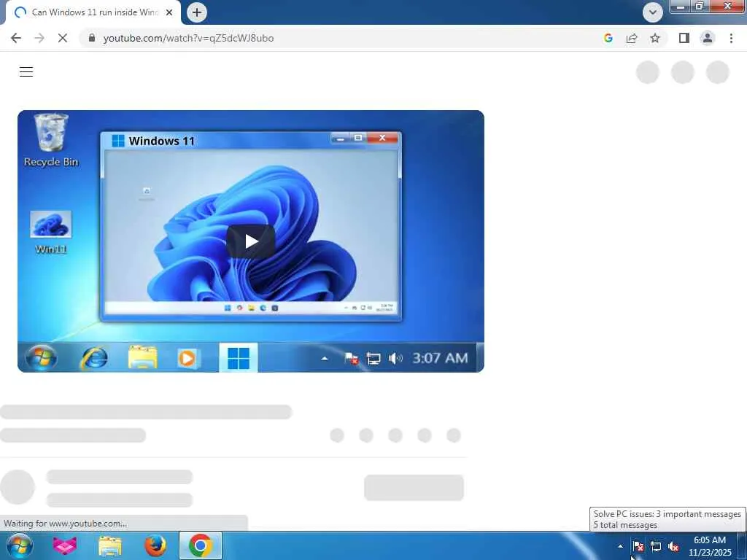747x560 pixels.
Task: Open a new tab with plus button
Action: point(197,12)
